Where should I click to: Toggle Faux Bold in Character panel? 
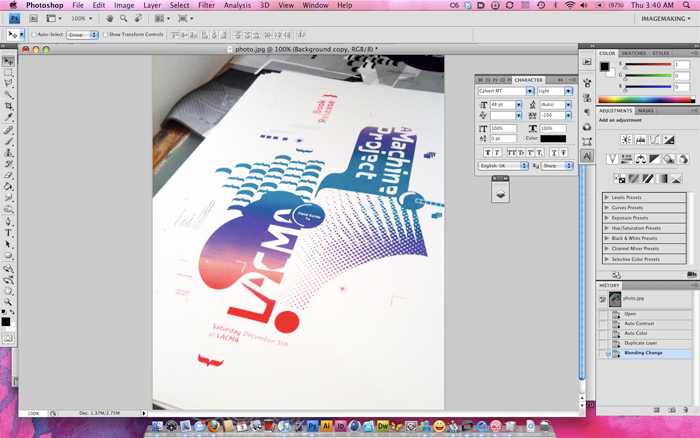coord(488,153)
